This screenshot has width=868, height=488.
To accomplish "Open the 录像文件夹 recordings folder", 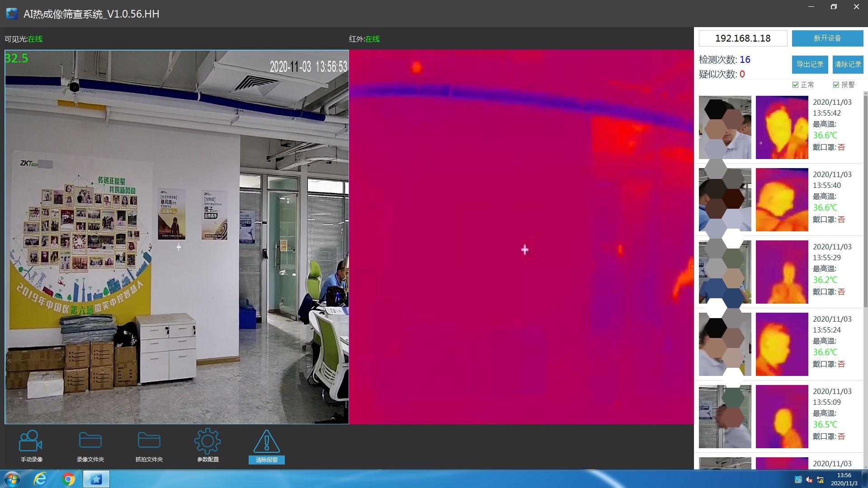I will (90, 441).
